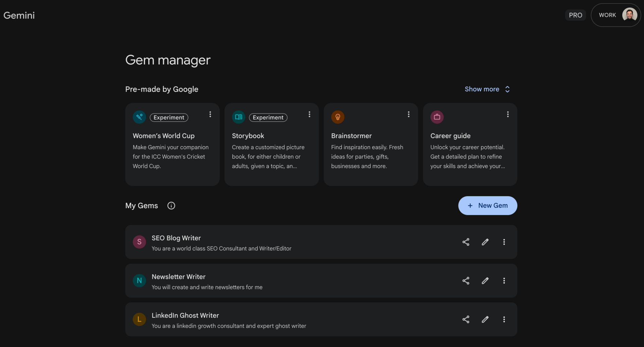Click 'You will create and write newsletters' description
Image resolution: width=644 pixels, height=347 pixels.
click(x=207, y=287)
